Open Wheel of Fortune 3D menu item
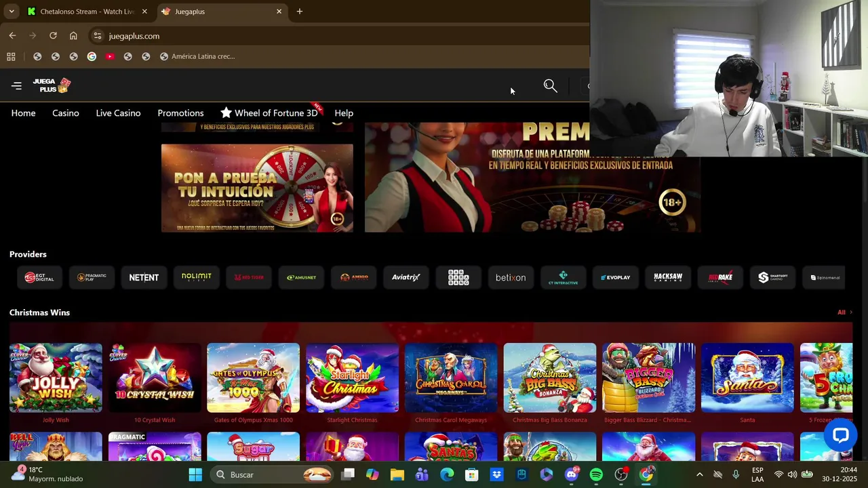Viewport: 868px width, 488px height. coord(270,113)
